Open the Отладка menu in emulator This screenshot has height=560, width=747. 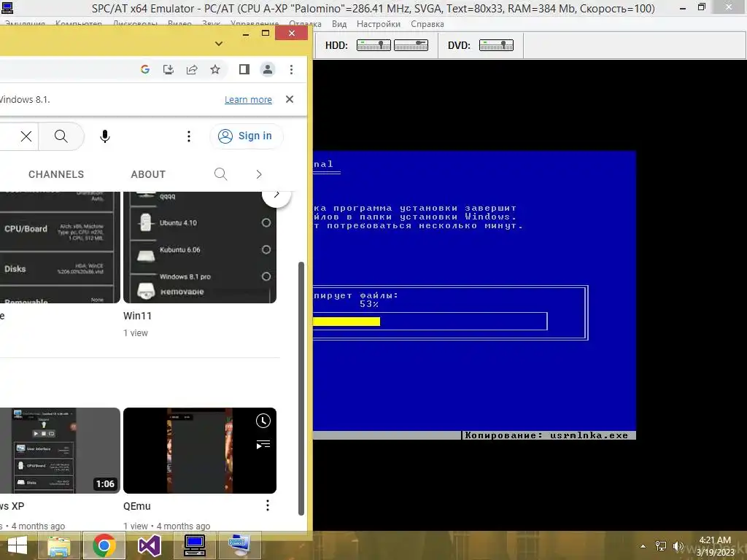(305, 24)
